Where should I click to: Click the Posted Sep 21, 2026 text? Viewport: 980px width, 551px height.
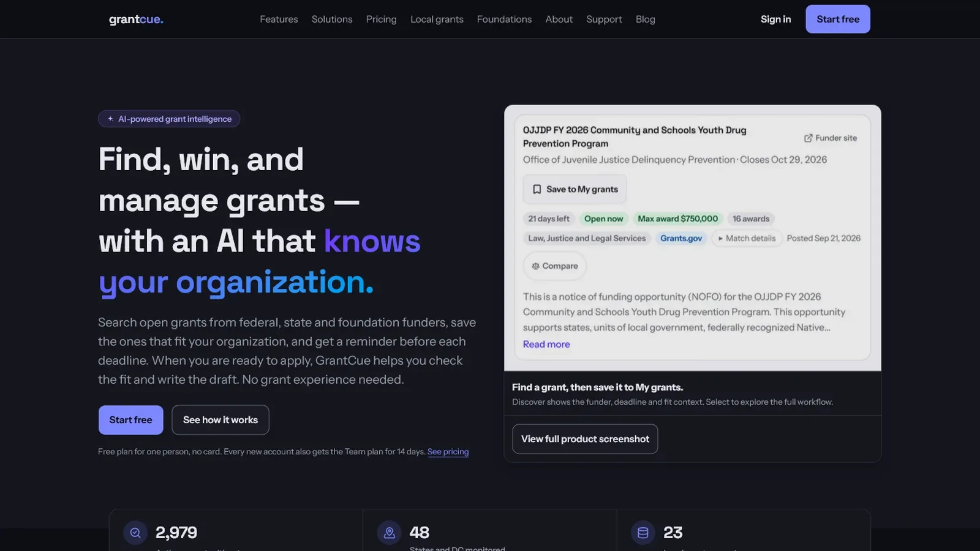[x=823, y=238]
